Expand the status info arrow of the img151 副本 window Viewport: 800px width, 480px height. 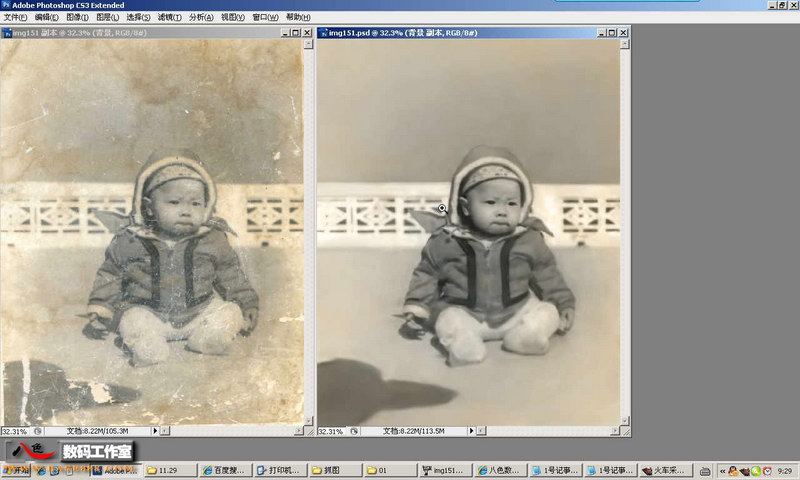155,431
